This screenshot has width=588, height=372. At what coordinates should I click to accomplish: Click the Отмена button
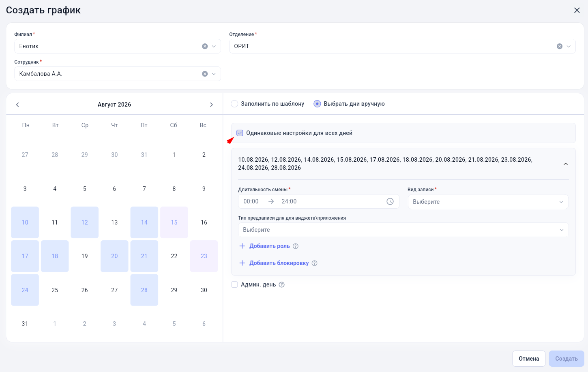(x=529, y=359)
